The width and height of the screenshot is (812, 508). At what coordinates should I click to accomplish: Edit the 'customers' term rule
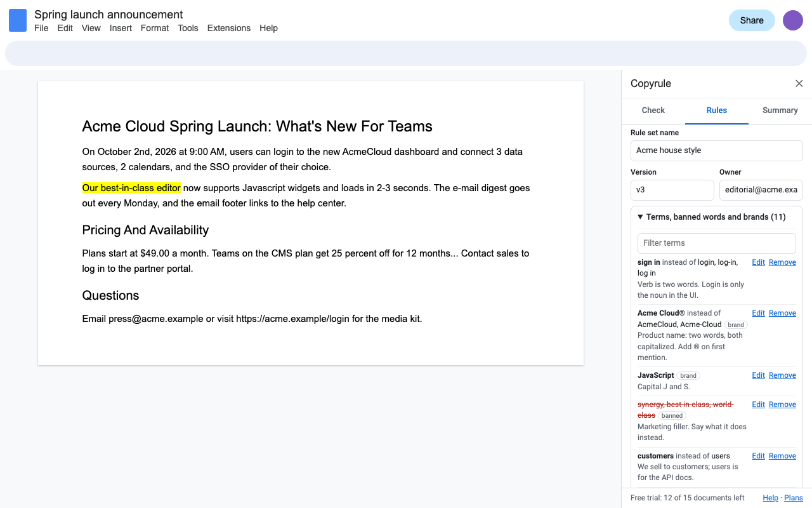click(758, 456)
